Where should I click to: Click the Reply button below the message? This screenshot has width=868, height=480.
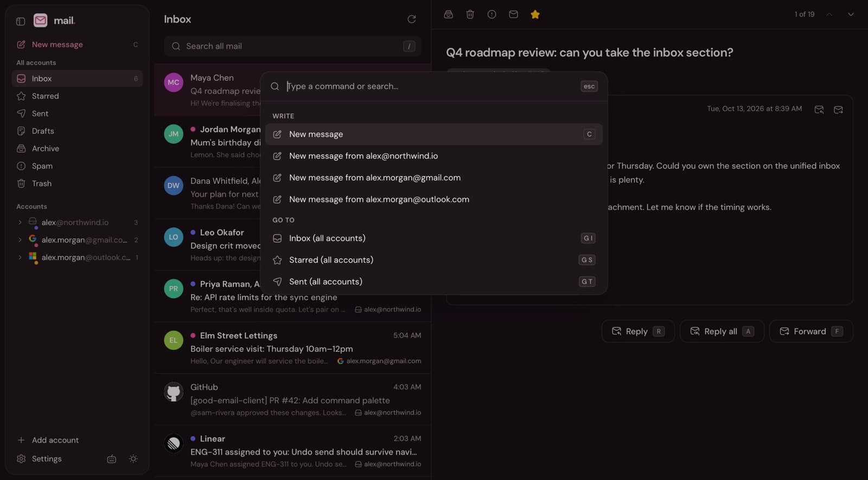tap(638, 331)
